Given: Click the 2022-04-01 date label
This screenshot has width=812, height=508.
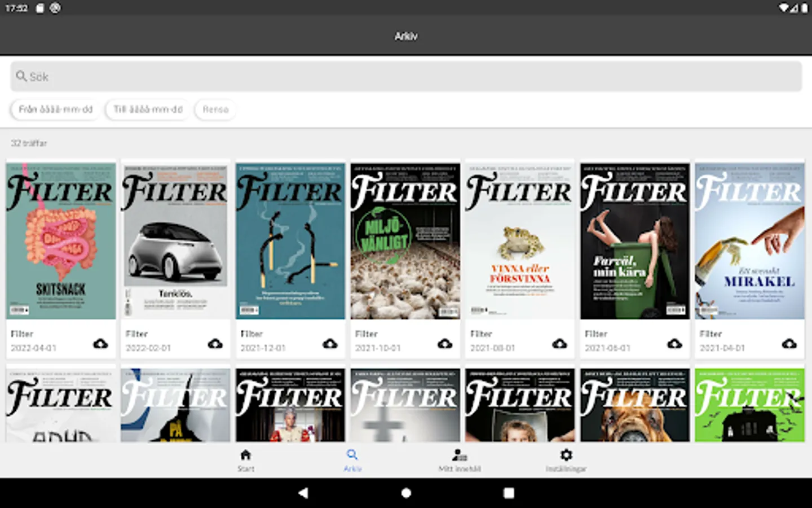Looking at the screenshot, I should tap(34, 348).
